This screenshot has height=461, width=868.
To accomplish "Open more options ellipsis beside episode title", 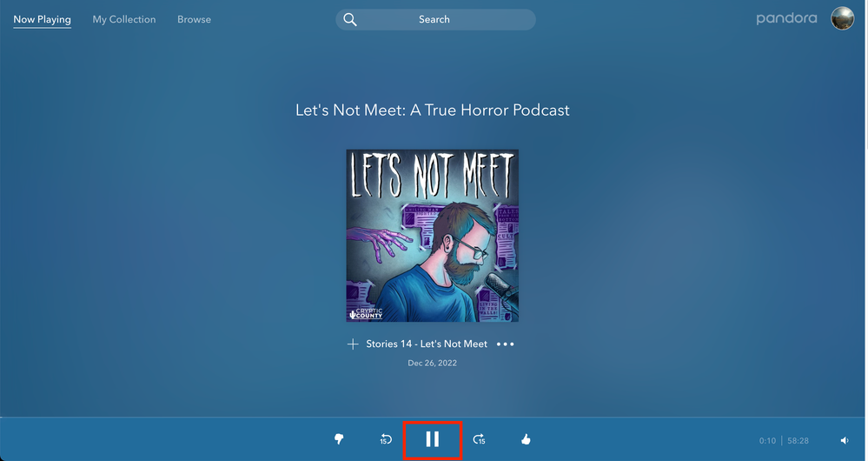I will 505,344.
